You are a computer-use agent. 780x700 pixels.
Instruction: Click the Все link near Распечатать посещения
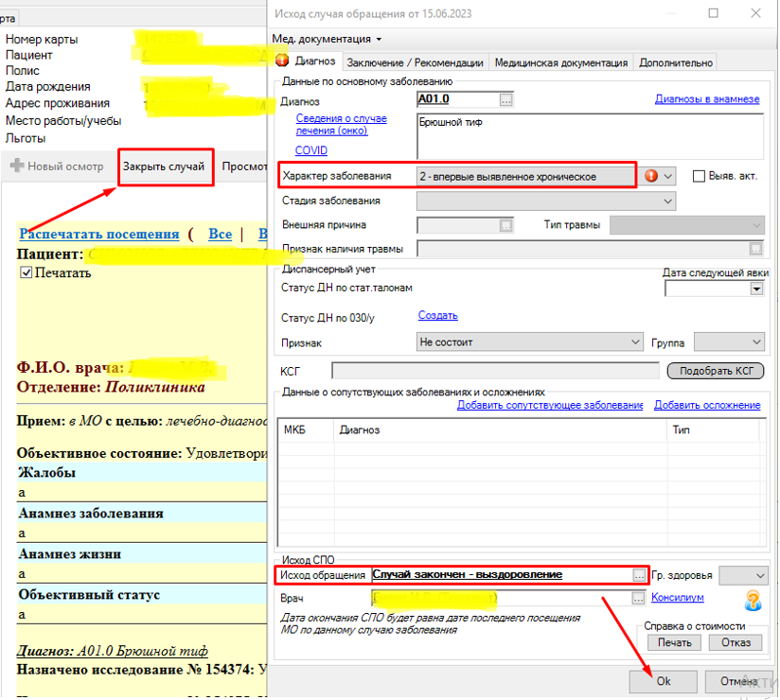pyautogui.click(x=220, y=234)
